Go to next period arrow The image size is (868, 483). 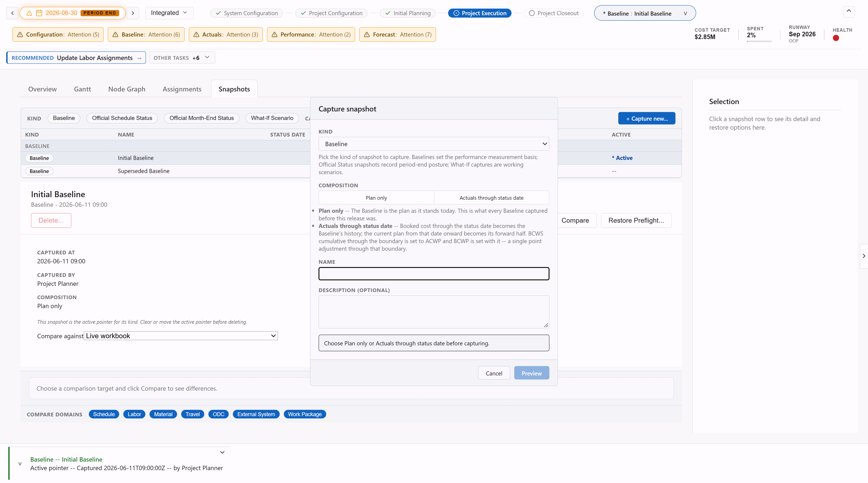pos(133,13)
